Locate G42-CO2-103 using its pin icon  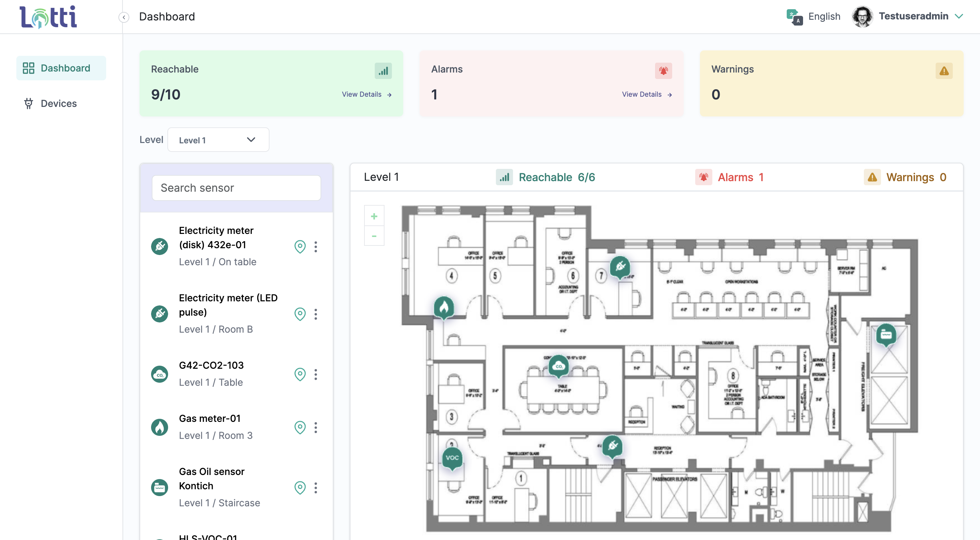(300, 374)
